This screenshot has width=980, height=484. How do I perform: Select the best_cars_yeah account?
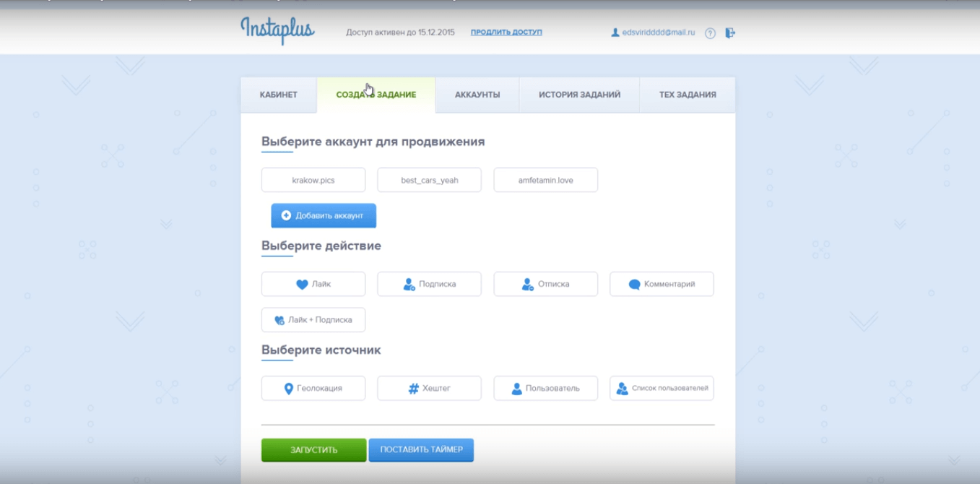(429, 180)
